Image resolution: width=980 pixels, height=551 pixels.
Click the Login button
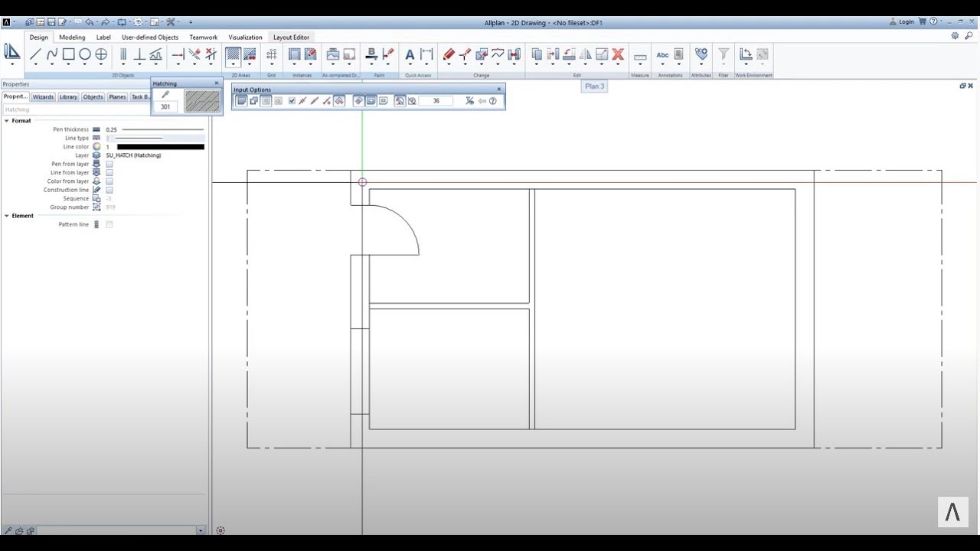click(x=902, y=22)
